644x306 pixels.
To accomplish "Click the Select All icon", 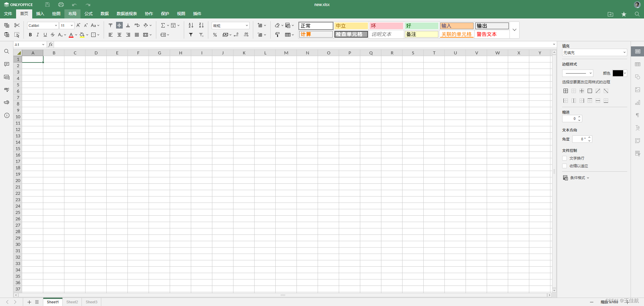I will [17, 35].
